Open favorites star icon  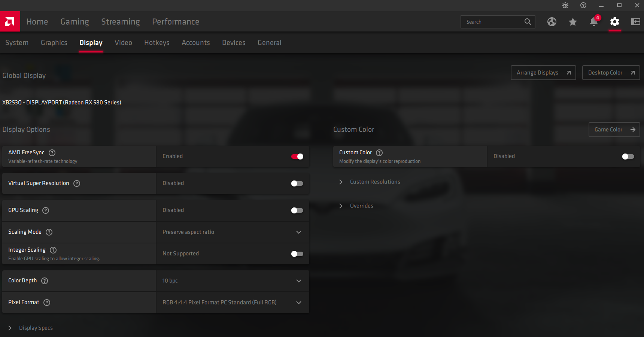tap(573, 22)
